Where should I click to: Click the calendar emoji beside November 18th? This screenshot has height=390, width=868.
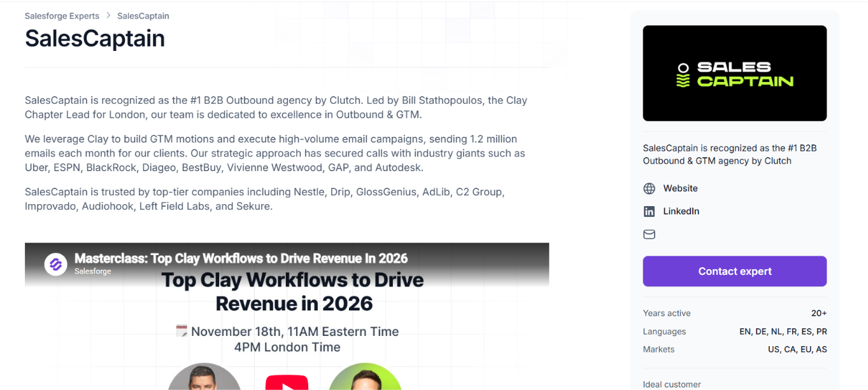182,331
